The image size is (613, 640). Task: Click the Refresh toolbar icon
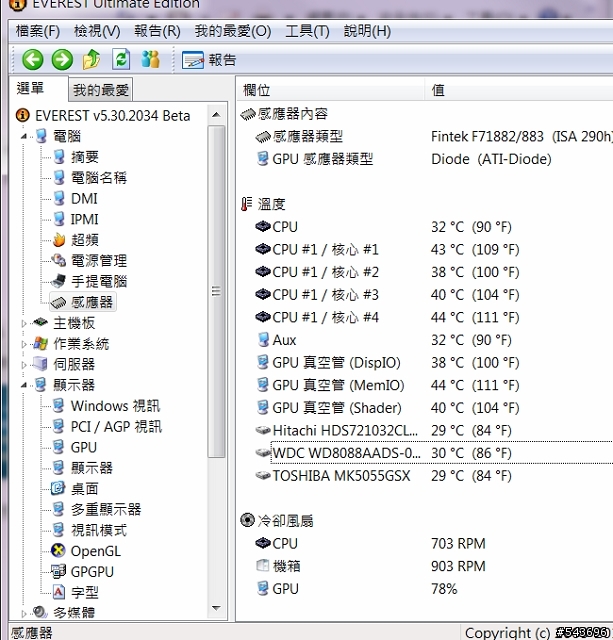121,60
